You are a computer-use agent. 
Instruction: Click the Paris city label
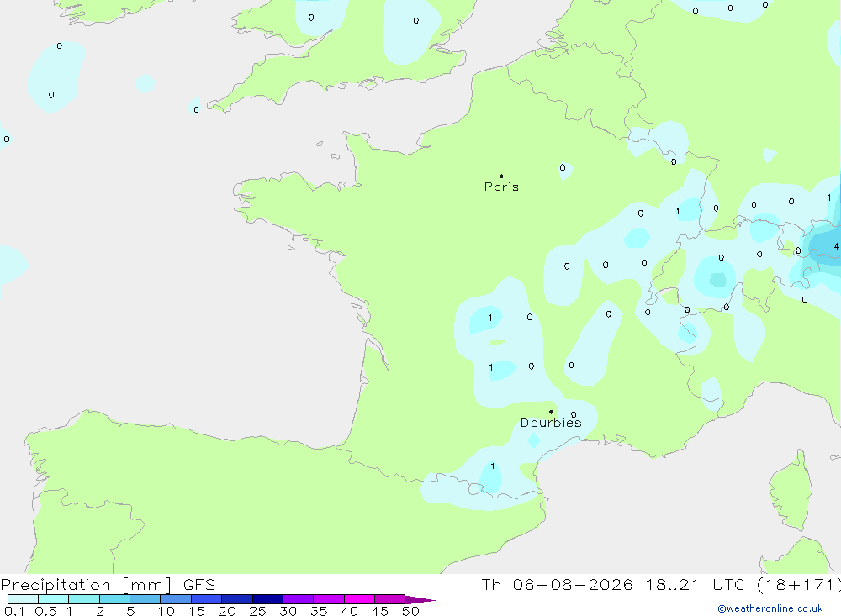(501, 187)
